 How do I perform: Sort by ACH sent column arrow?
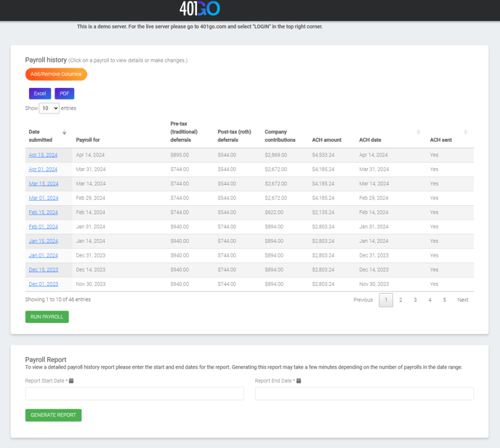click(x=465, y=132)
